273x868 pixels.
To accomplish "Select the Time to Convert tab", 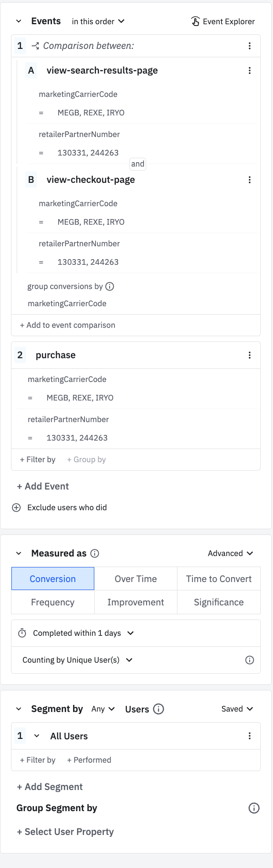I will tap(219, 579).
